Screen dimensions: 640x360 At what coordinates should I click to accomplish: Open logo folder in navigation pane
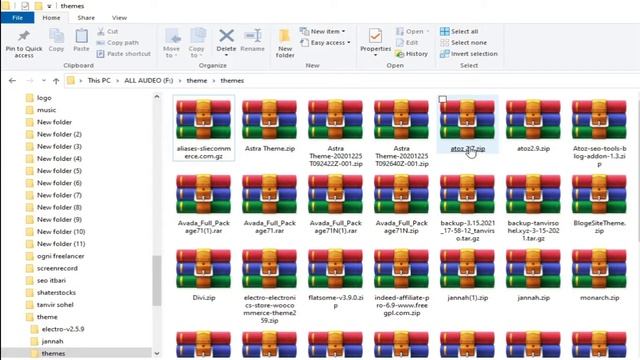[x=44, y=98]
